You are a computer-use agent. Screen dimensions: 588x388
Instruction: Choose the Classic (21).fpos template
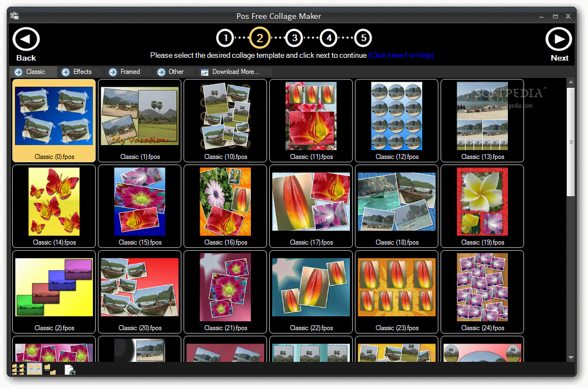(x=225, y=292)
